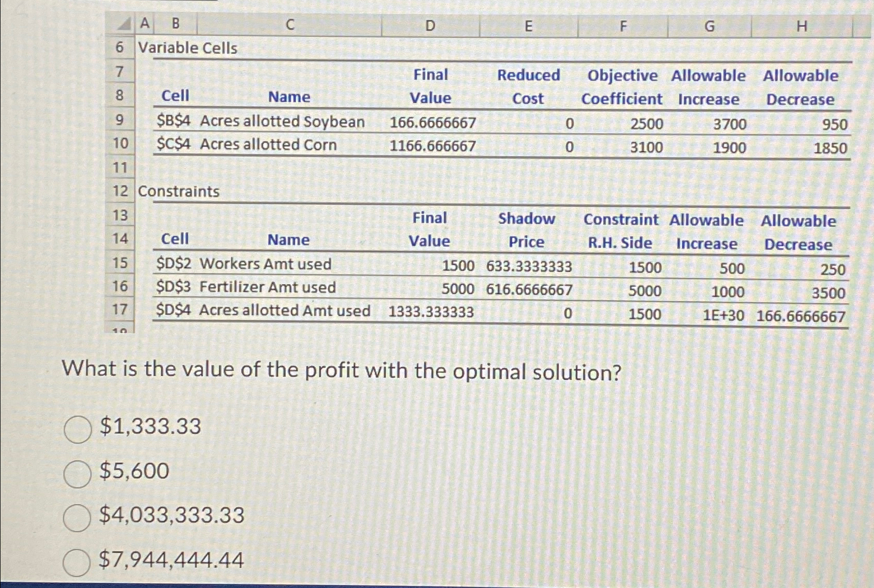Select the Variable Cells label cell
This screenshot has height=588, width=874.
[188, 48]
